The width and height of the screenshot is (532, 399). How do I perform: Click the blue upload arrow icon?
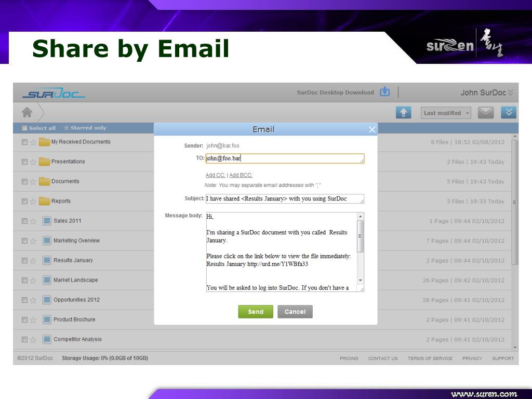[403, 113]
